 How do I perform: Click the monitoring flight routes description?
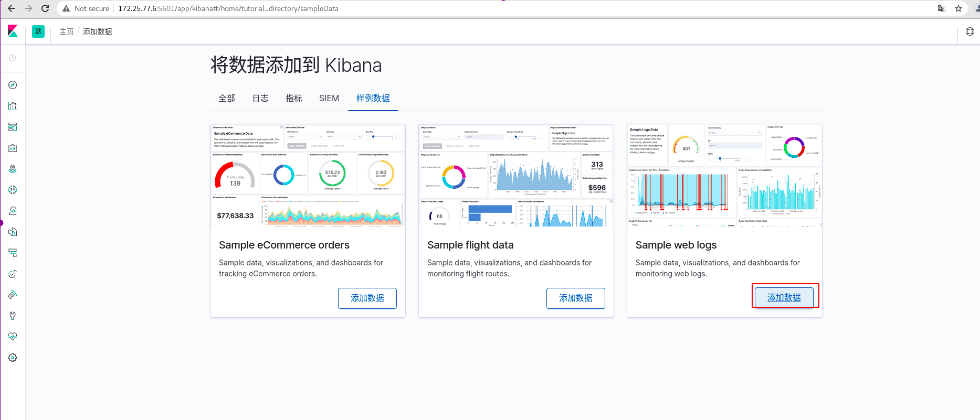pyautogui.click(x=509, y=268)
